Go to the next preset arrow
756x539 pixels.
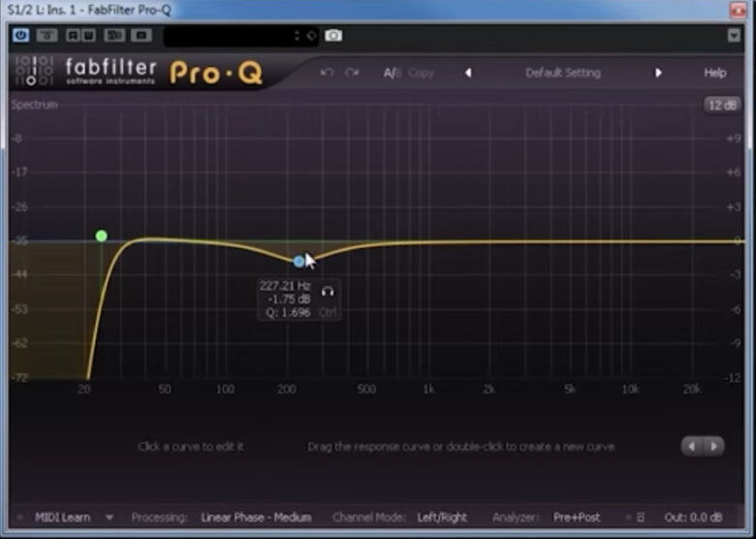(x=658, y=73)
